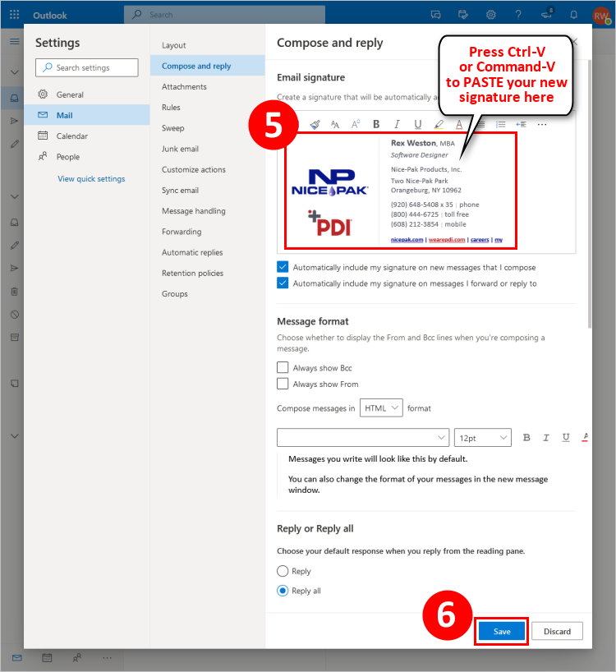Screen dimensions: 616x672
Task: Open the notifications bell icon
Action: (x=573, y=15)
